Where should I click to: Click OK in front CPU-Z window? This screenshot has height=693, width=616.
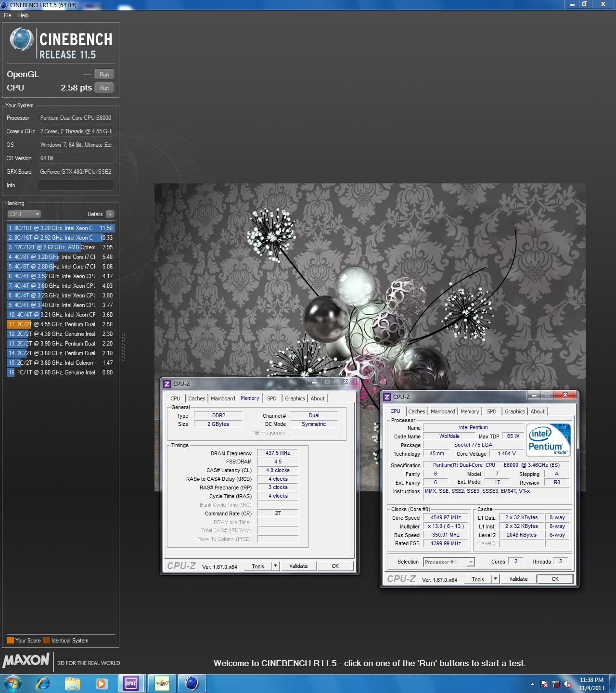coord(555,579)
